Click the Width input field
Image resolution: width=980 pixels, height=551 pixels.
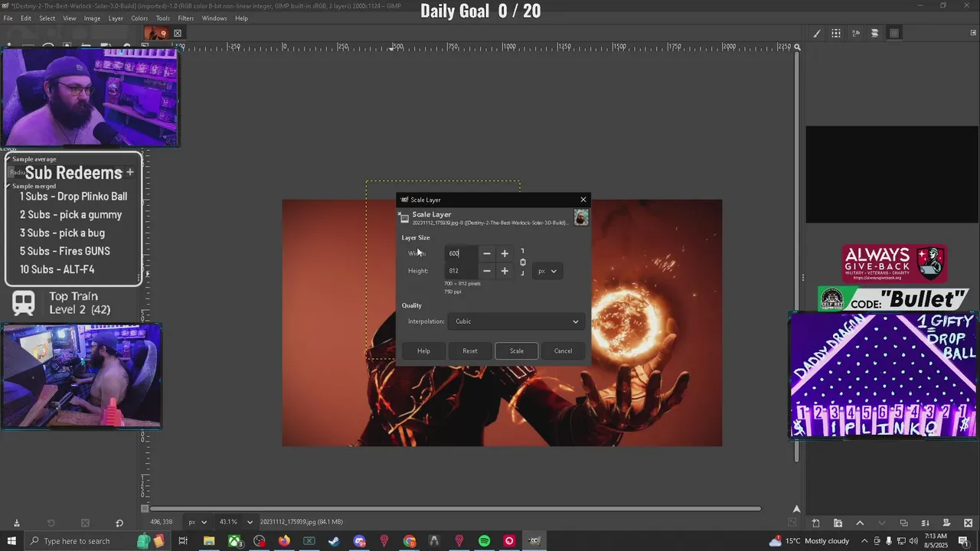tap(462, 253)
